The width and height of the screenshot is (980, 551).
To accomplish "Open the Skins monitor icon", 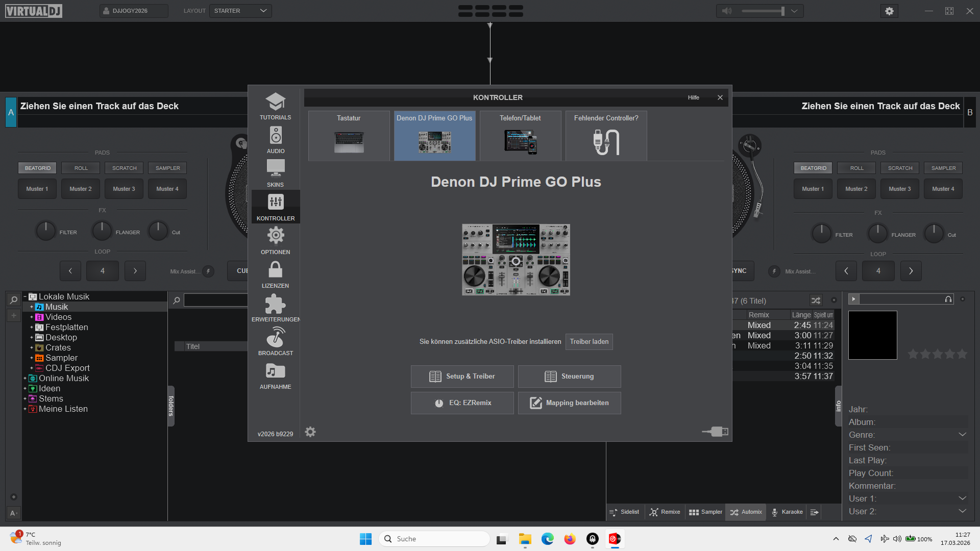I will click(x=275, y=168).
